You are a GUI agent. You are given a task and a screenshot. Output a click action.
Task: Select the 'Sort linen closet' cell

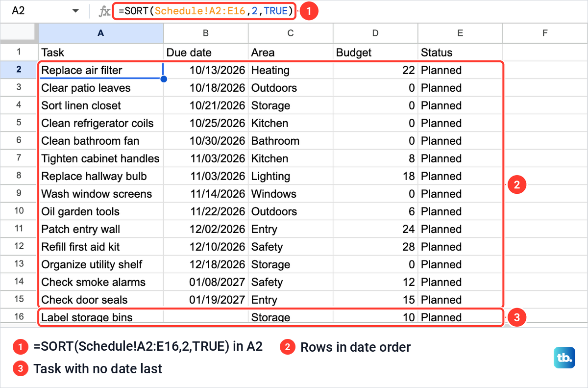(101, 105)
